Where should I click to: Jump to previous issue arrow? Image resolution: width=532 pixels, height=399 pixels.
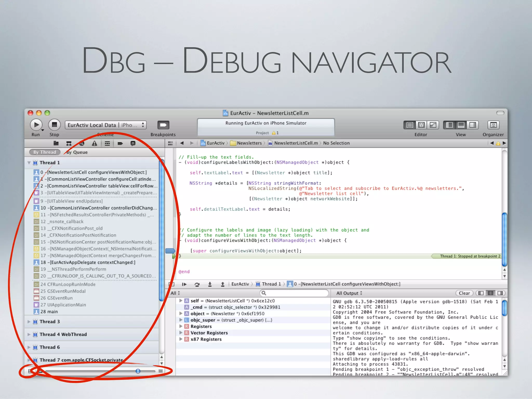[x=492, y=143]
